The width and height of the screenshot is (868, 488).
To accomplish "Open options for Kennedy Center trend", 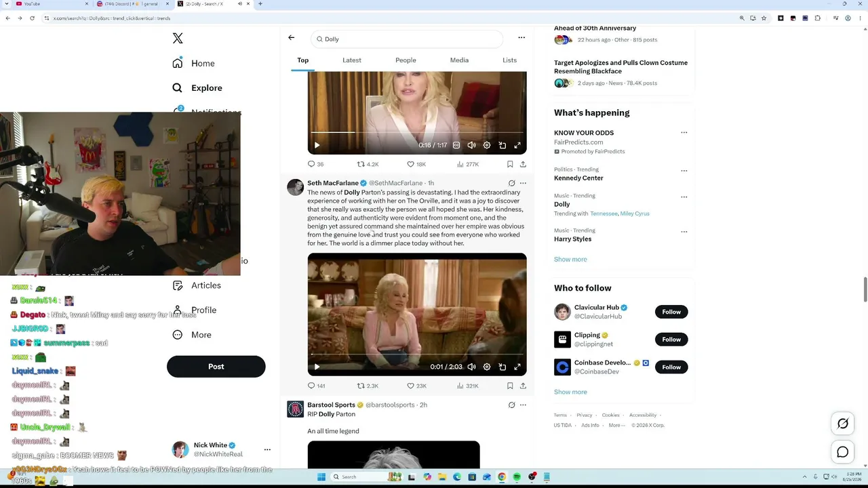I will coord(684,171).
